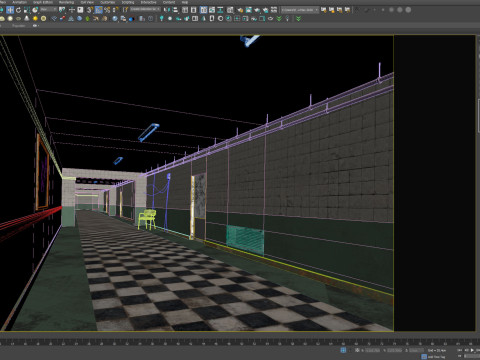Open the Customize menu
Image resolution: width=480 pixels, height=360 pixels.
(108, 2)
